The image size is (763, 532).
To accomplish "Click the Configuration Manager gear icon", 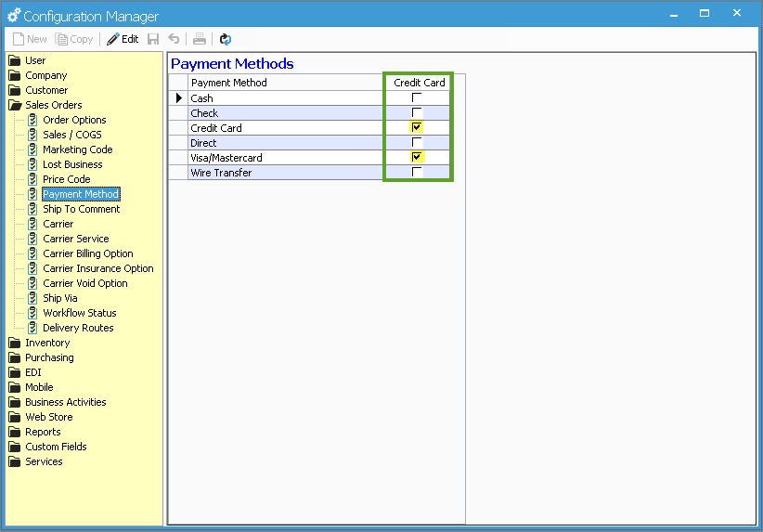I will 14,16.
